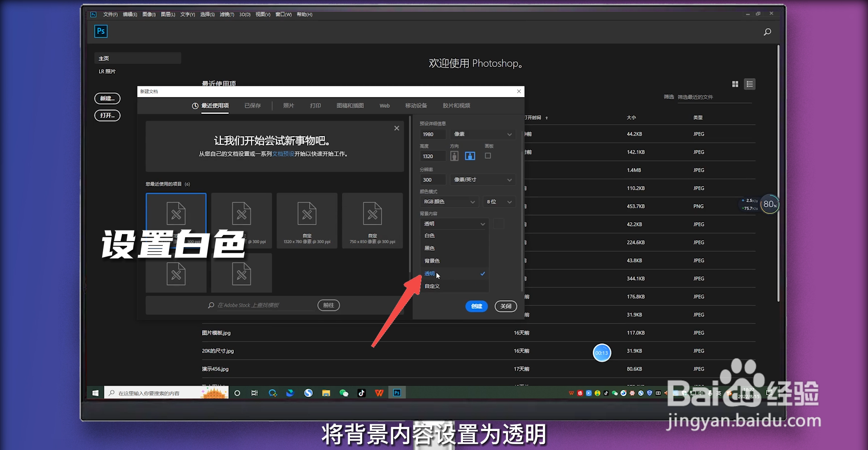Select 主页 in the left sidebar

(138, 58)
